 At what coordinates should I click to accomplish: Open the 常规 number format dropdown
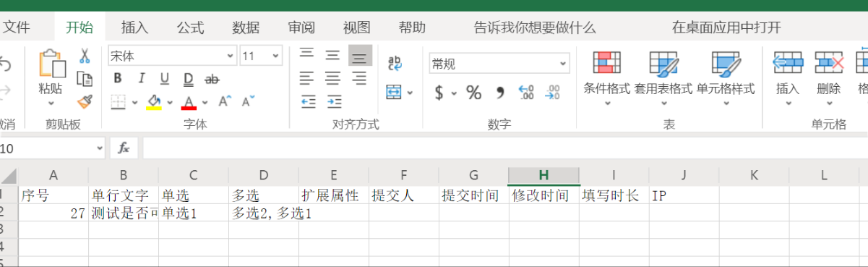point(562,64)
